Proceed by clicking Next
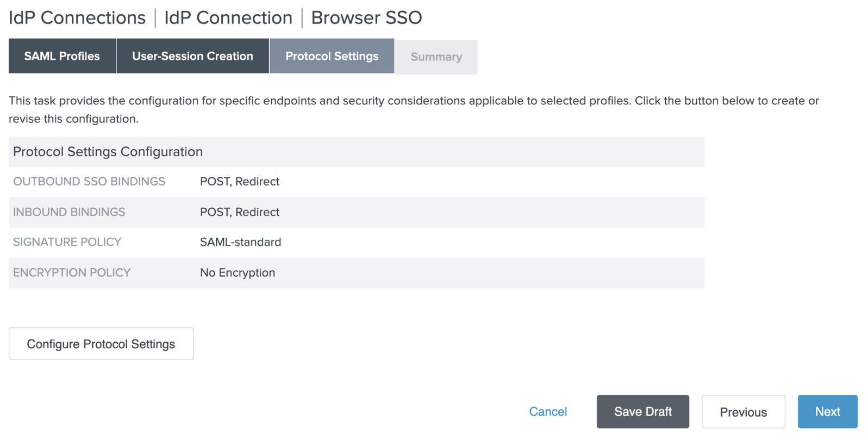This screenshot has width=868, height=433. pos(827,412)
